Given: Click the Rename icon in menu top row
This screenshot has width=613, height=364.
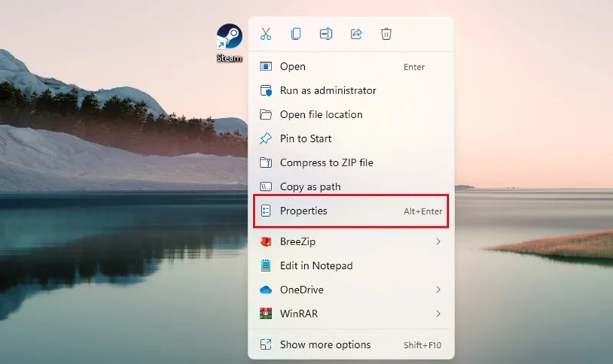Looking at the screenshot, I should [x=326, y=34].
